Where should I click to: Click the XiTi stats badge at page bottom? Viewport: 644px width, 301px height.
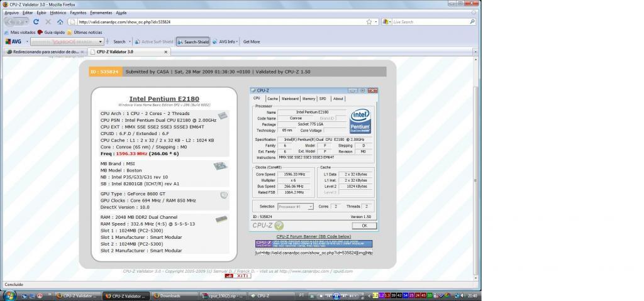pos(238,276)
